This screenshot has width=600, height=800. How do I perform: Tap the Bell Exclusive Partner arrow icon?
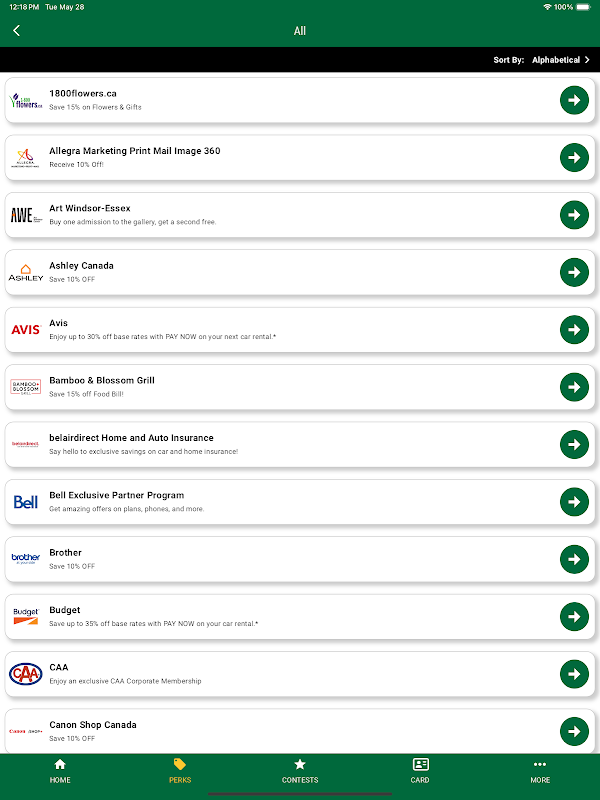(x=574, y=501)
